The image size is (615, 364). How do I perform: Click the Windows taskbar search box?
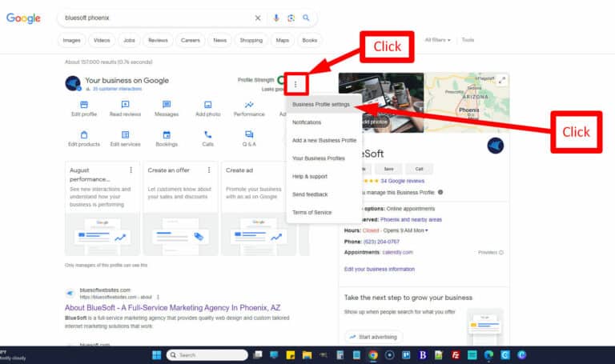pyautogui.click(x=207, y=355)
